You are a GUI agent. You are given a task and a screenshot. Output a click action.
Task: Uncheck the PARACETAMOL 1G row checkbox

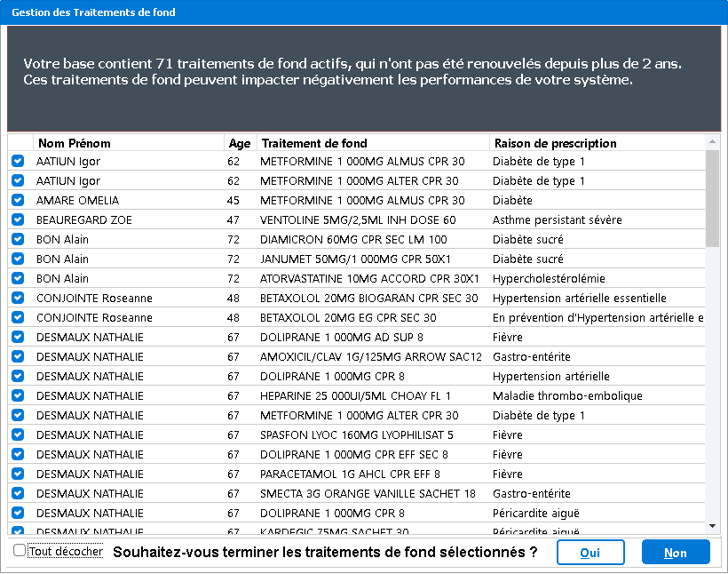(18, 473)
